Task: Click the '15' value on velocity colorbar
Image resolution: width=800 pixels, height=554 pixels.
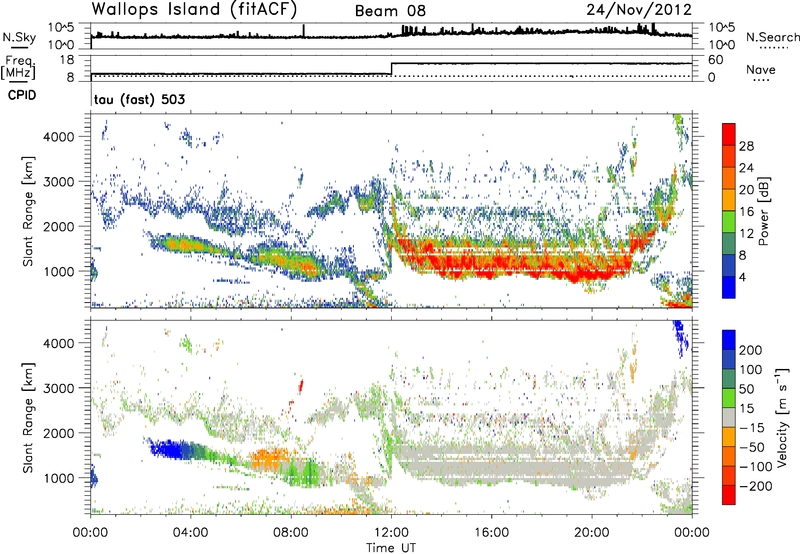Action: click(746, 408)
